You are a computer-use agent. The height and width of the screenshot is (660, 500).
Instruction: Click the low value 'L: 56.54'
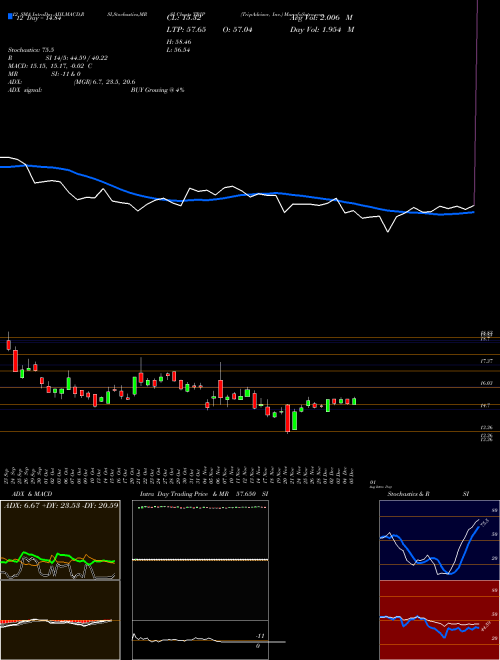tap(179, 50)
